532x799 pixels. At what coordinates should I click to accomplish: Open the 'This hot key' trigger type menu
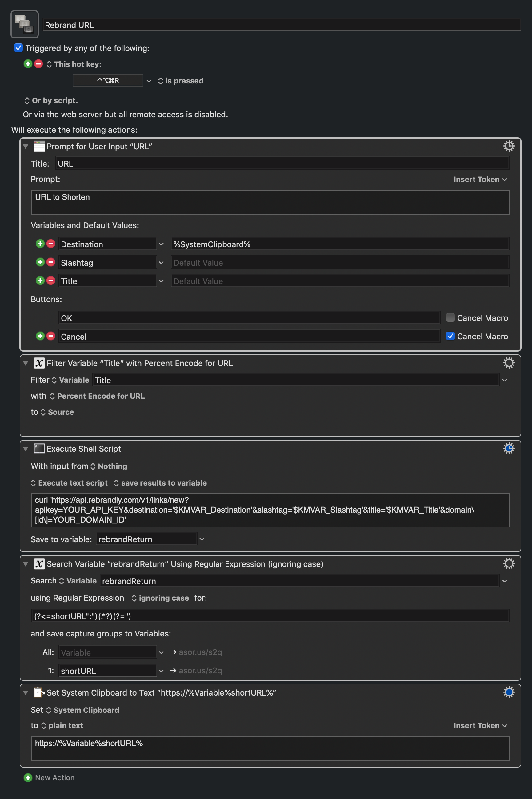[74, 64]
